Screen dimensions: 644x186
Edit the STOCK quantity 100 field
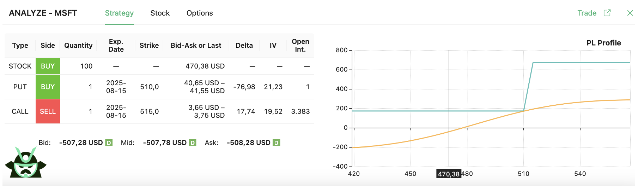click(x=86, y=66)
